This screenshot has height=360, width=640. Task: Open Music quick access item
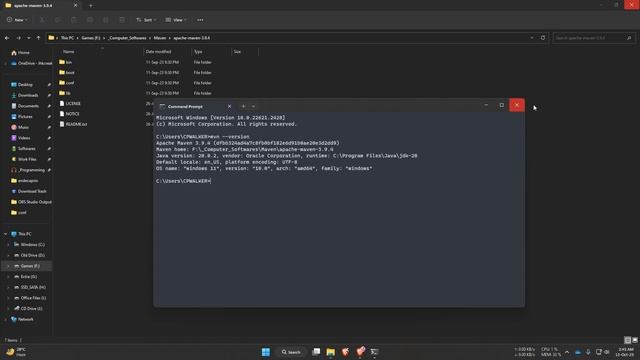pyautogui.click(x=23, y=127)
